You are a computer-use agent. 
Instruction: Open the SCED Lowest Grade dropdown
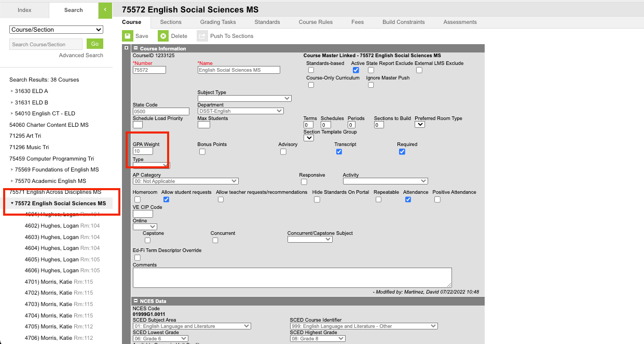160,339
